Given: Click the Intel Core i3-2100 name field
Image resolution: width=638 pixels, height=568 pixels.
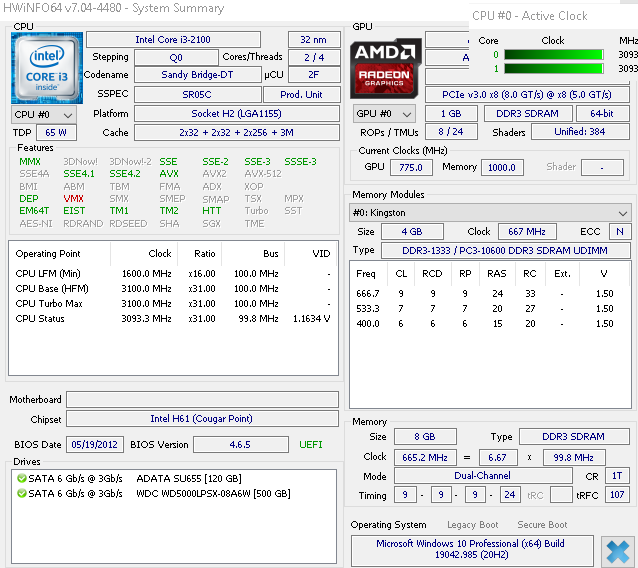Looking at the screenshot, I should pyautogui.click(x=173, y=39).
